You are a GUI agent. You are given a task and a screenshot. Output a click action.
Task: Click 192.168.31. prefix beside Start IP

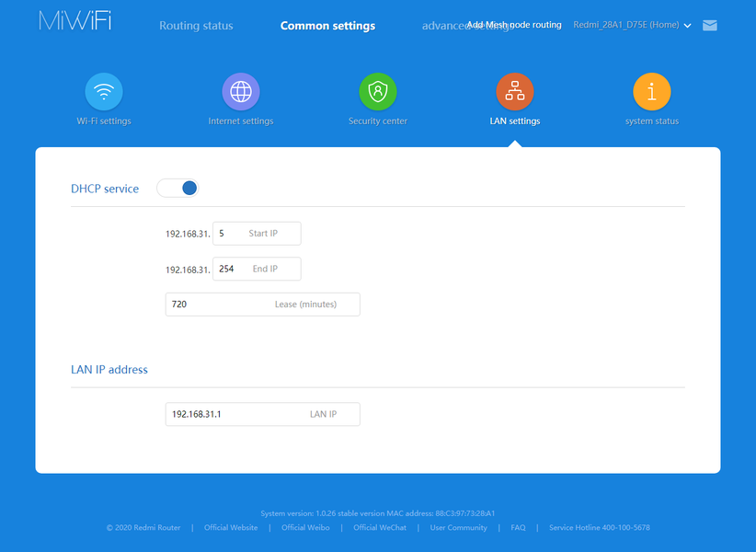click(188, 234)
